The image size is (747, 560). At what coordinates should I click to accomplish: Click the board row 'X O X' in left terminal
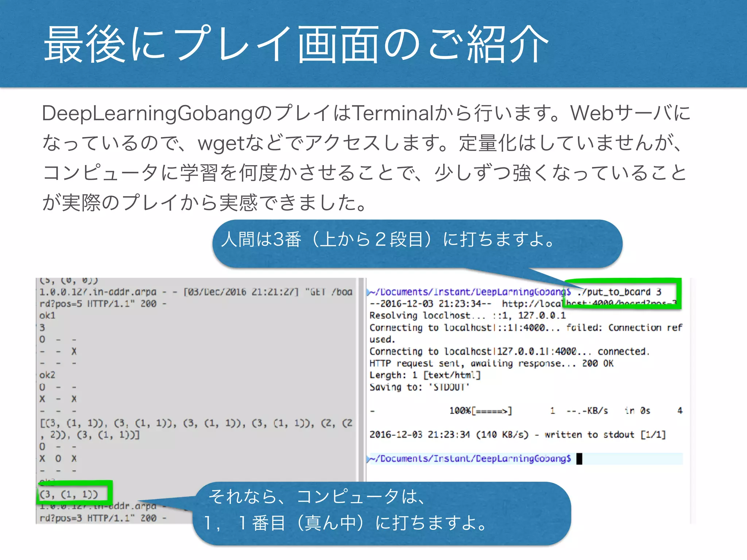pos(58,458)
